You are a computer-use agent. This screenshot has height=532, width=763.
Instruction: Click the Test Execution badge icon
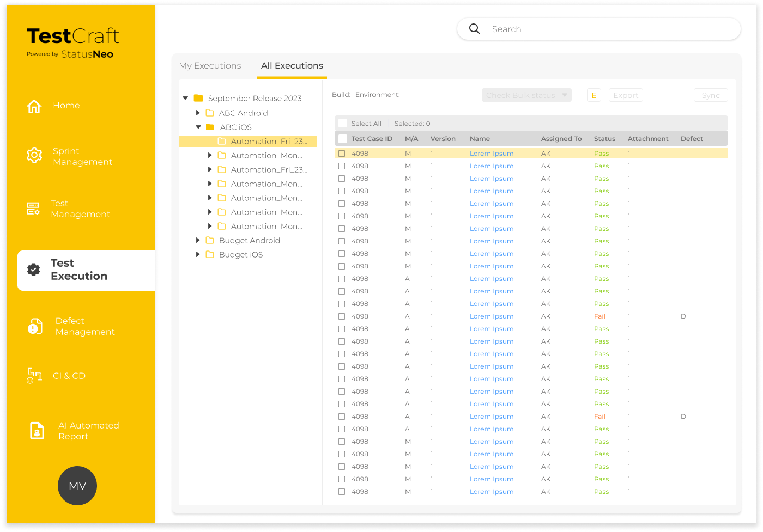pos(34,270)
